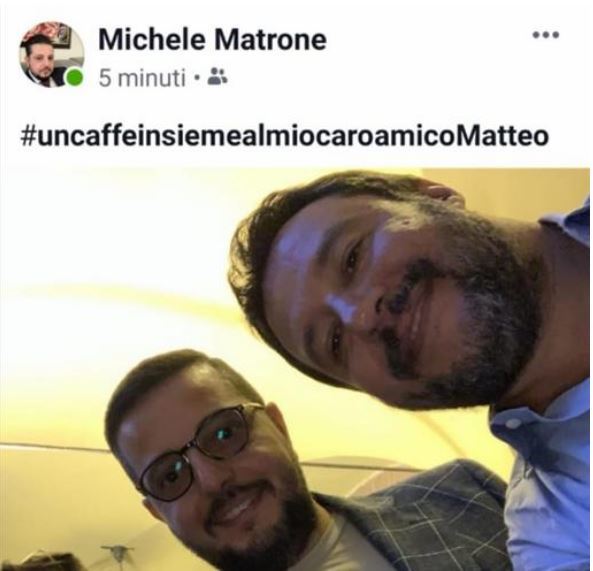
Task: Open the three-dot post options menu
Action: [546, 35]
